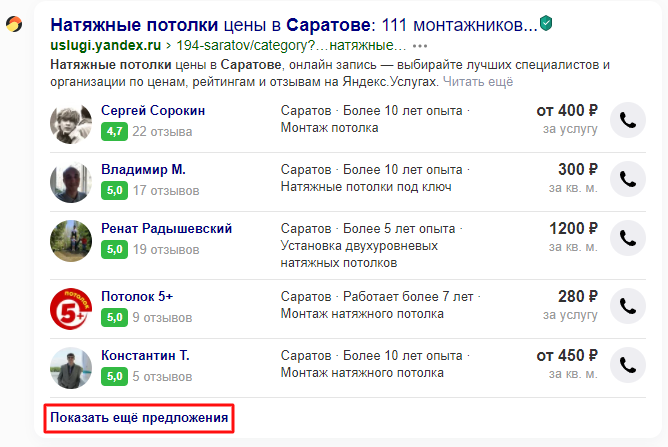Click Монтаж потолка service text

(329, 128)
